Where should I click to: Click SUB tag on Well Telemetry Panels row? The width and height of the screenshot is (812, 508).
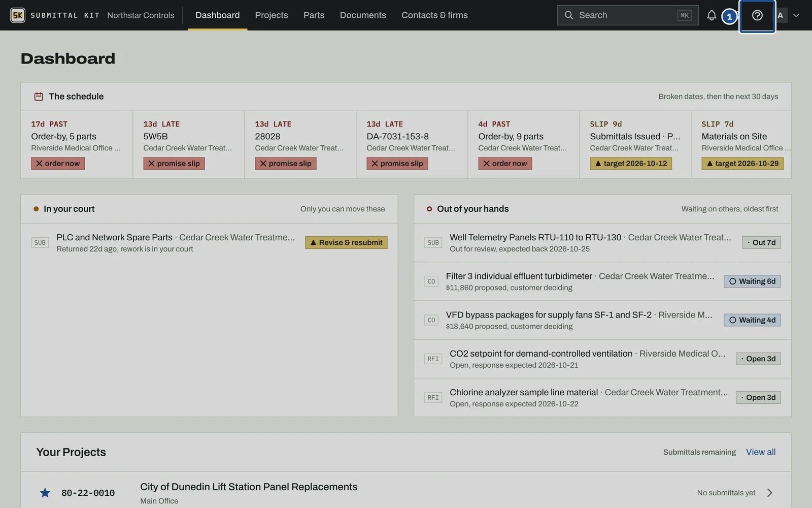pos(433,243)
